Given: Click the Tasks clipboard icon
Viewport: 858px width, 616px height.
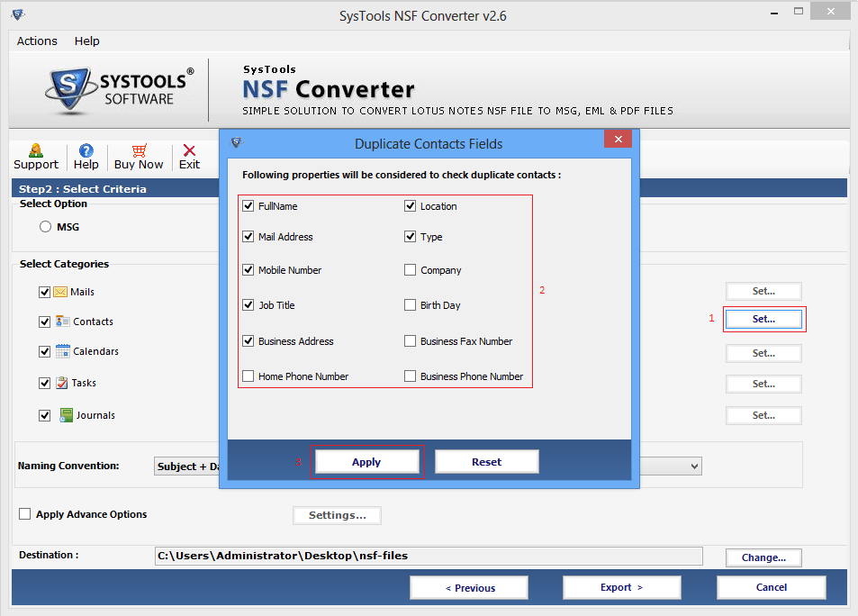Looking at the screenshot, I should 62,383.
